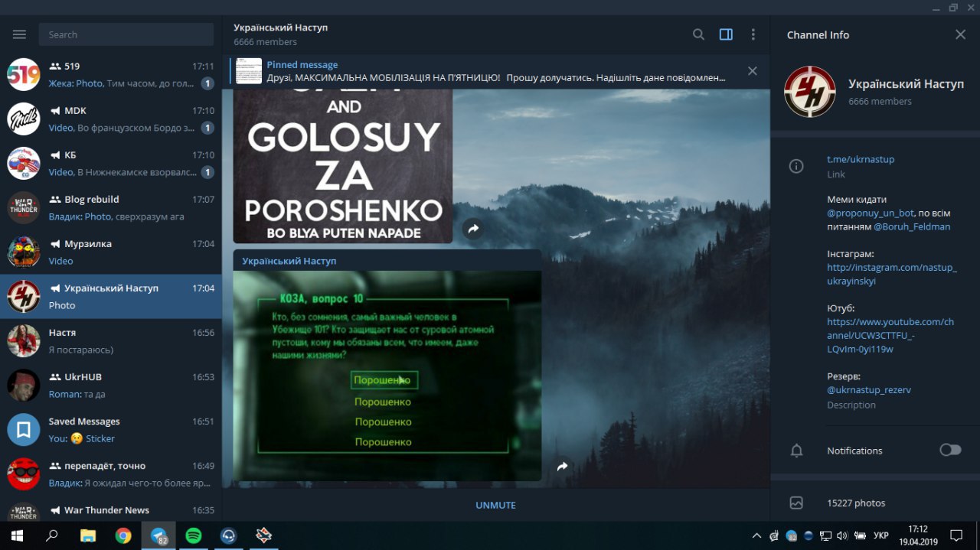Viewport: 980px width, 550px height.
Task: Open the КБ channel chat
Action: tap(111, 164)
